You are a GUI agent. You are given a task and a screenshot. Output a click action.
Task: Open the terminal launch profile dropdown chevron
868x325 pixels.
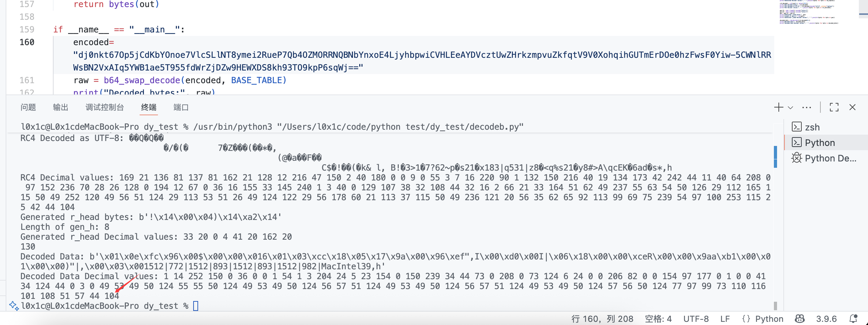coord(790,108)
